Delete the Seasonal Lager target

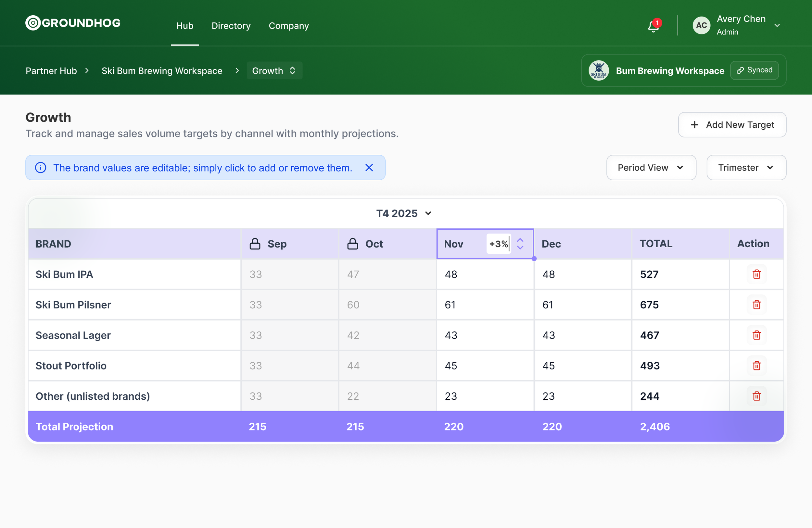[756, 335]
